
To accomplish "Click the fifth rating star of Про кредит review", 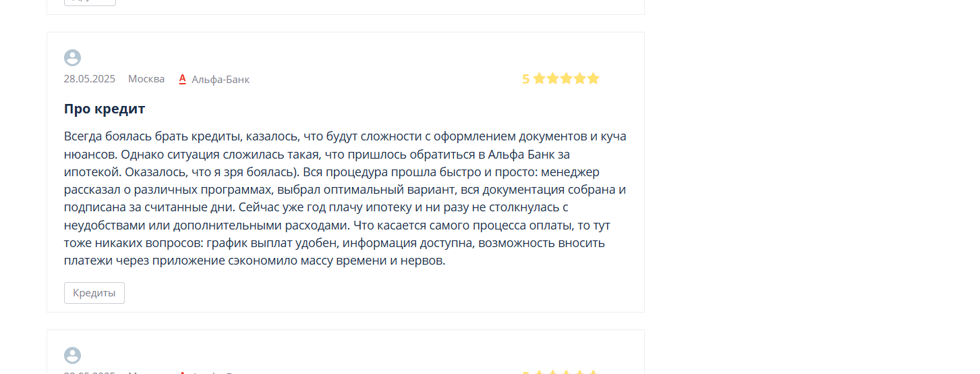I will (593, 78).
